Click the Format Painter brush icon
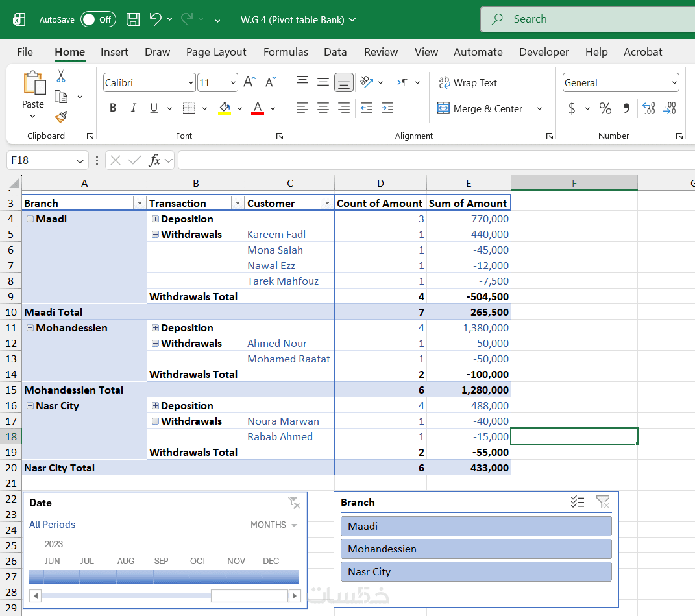 click(x=61, y=117)
